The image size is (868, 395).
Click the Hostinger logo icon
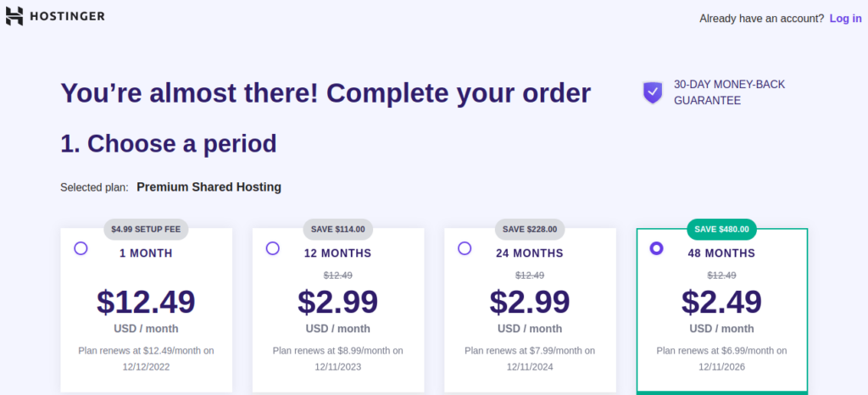pos(14,16)
